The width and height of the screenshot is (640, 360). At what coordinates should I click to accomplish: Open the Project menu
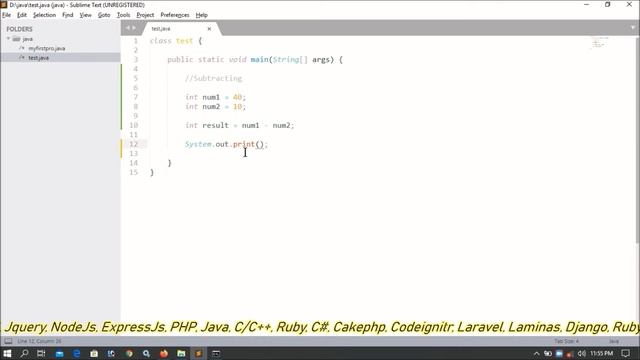coord(145,15)
